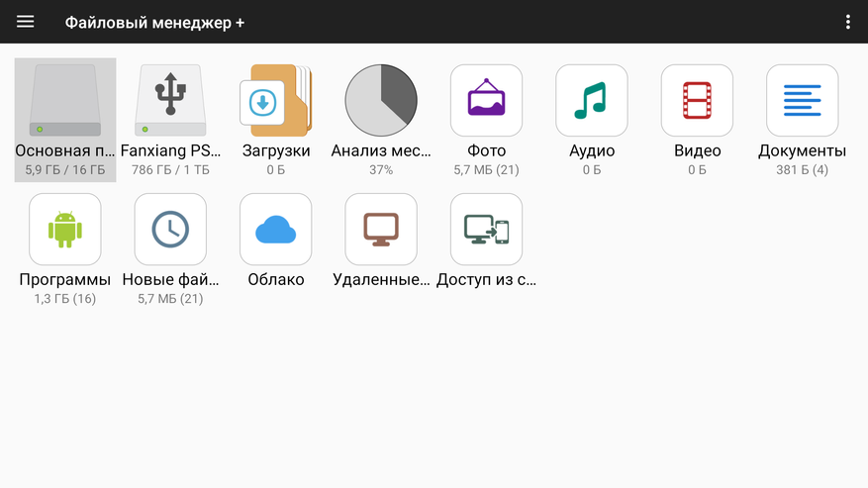Click the 1,3 ГБ (16) apps label
The height and width of the screenshot is (488, 868).
pyautogui.click(x=65, y=299)
